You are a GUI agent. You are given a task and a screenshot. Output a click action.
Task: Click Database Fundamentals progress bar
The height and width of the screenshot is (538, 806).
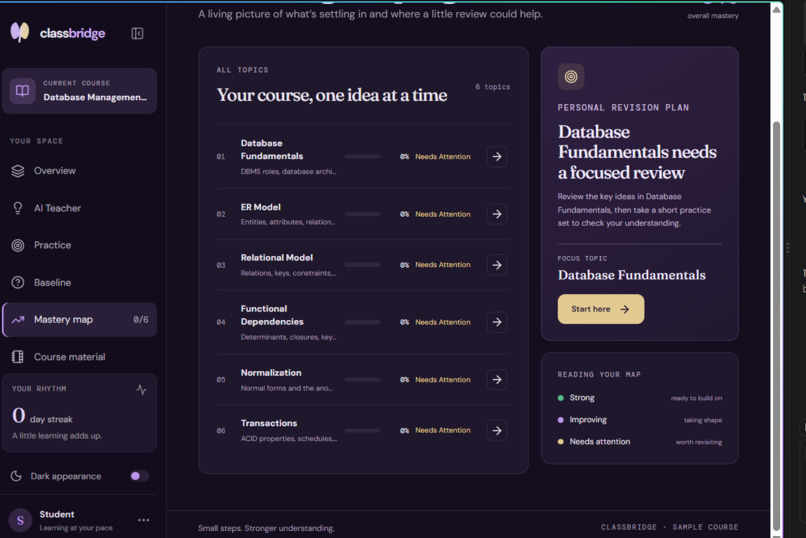362,156
